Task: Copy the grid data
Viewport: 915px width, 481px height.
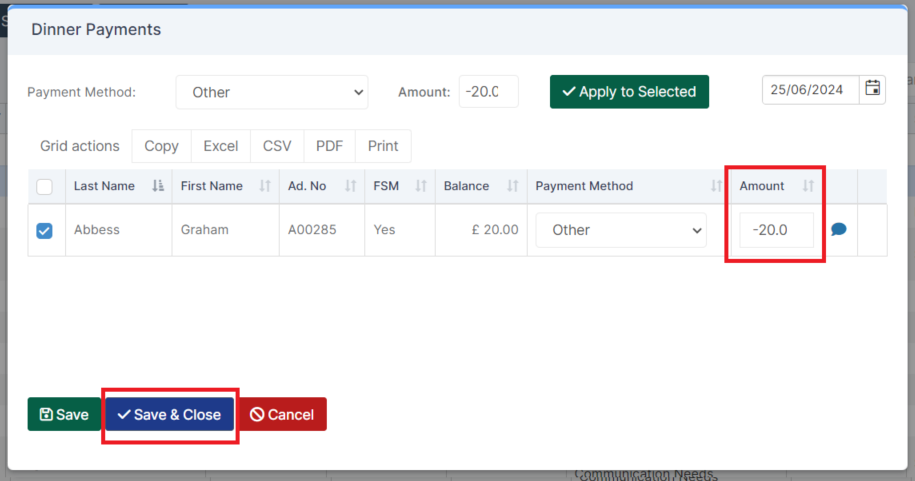Action: tap(162, 146)
